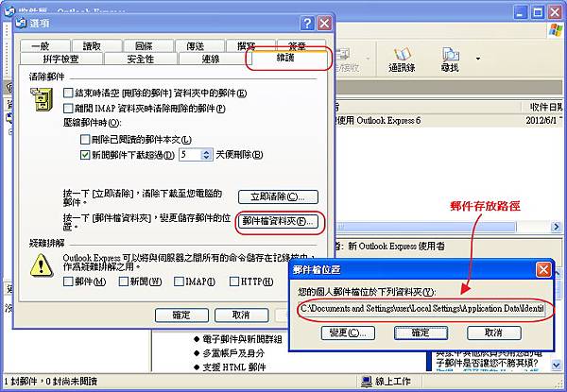Screen dimensions: 567x392
Task: Click 變更(C) in store location dialog
Action: 348,332
